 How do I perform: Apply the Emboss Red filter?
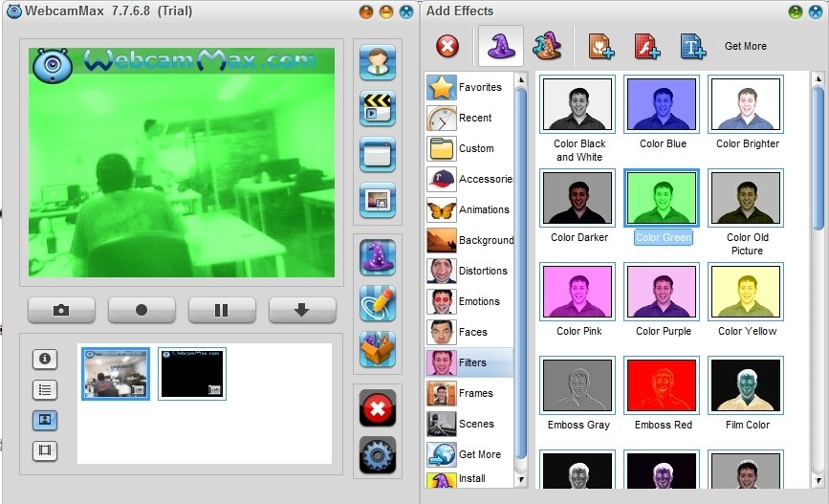coord(662,385)
